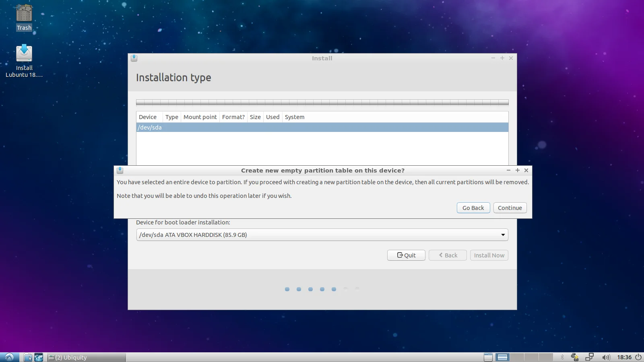Select the /dev/sda row in table

(x=322, y=128)
